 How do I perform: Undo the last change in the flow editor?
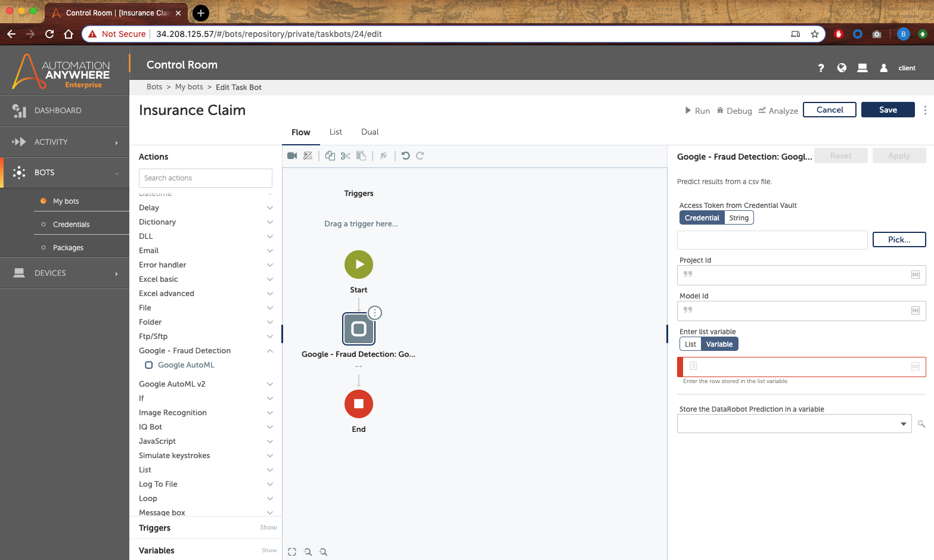pyautogui.click(x=406, y=155)
